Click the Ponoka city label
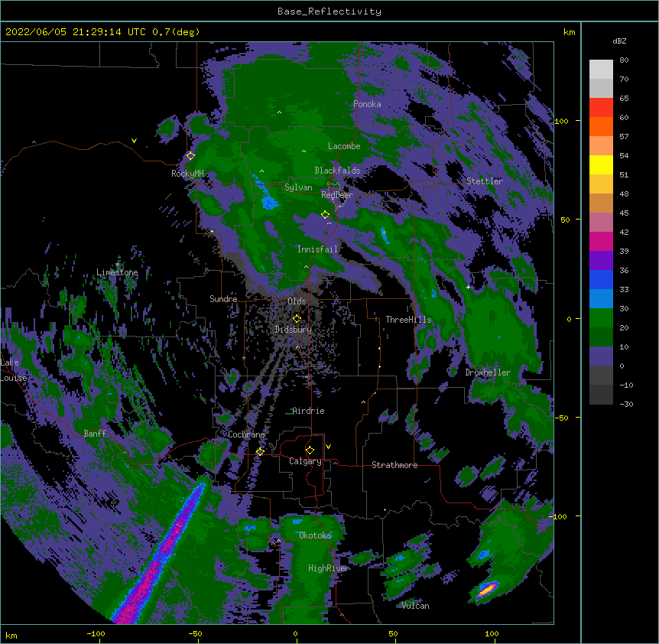The width and height of the screenshot is (659, 644). pyautogui.click(x=367, y=104)
